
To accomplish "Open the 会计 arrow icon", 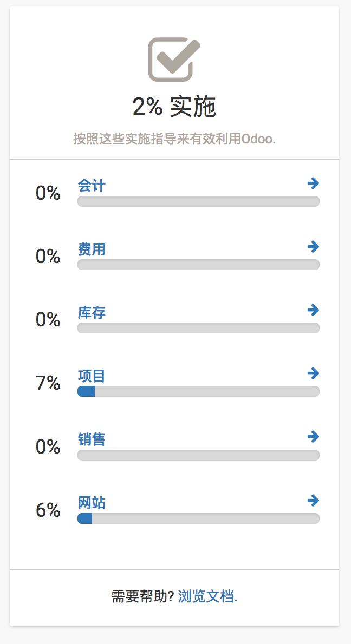I will [x=313, y=184].
